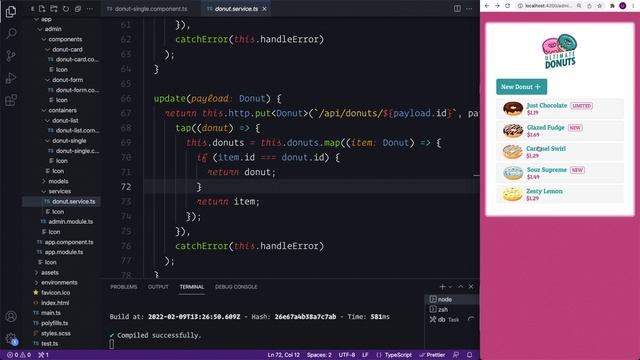The height and width of the screenshot is (360, 640).
Task: Open the OUTPUT panel tab
Action: tap(158, 287)
